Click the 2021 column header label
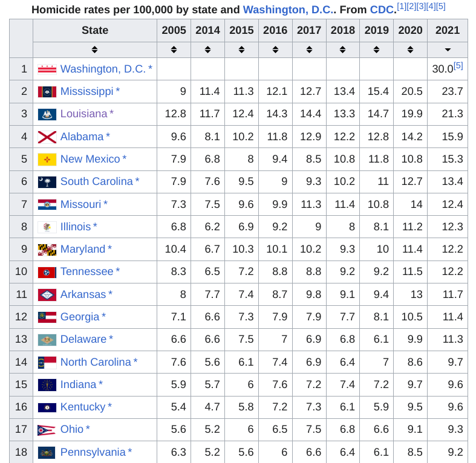Screen dimensions: 476x463 [x=448, y=30]
